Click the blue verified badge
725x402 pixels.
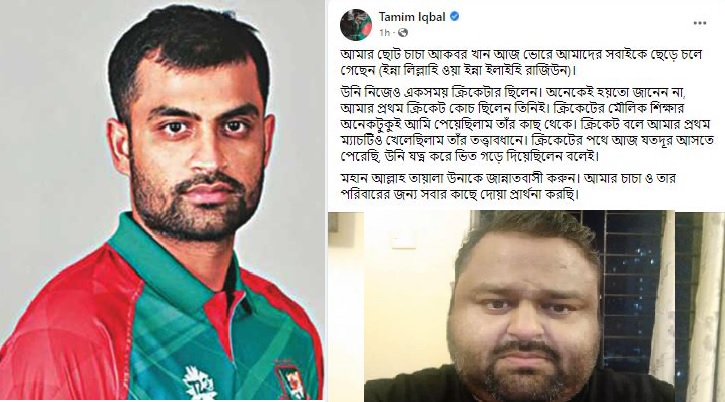[455, 17]
